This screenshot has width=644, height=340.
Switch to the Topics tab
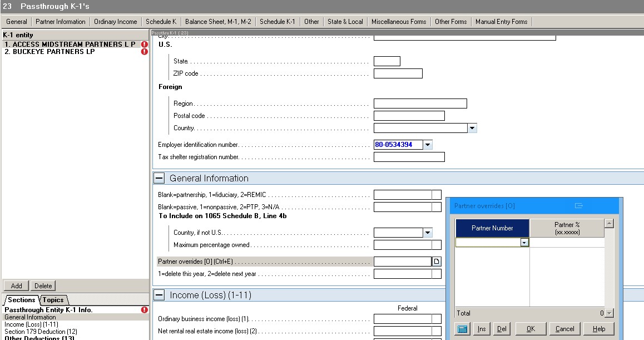[x=53, y=299]
